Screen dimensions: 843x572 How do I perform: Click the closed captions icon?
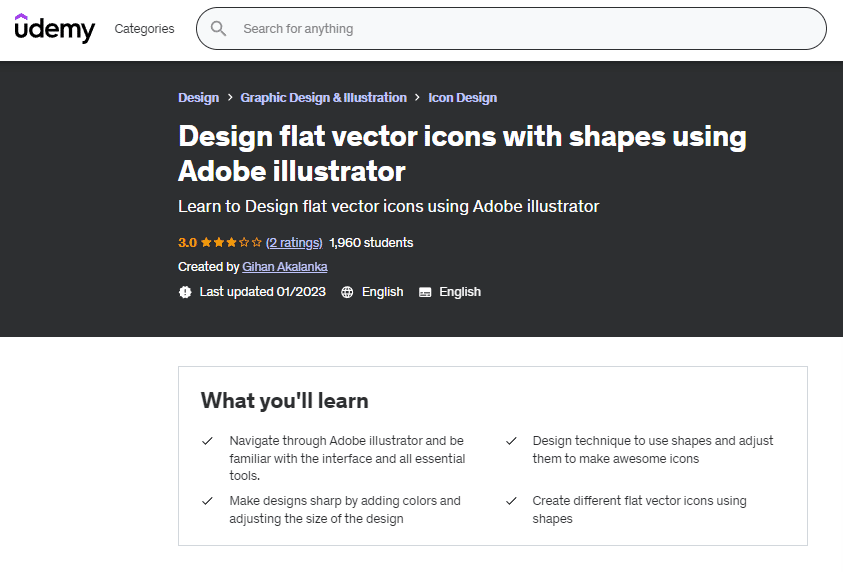click(x=425, y=292)
